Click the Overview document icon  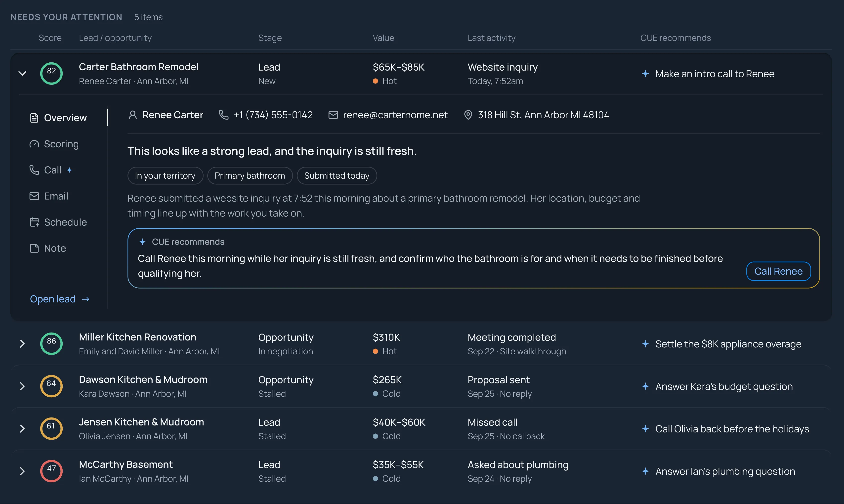click(x=34, y=118)
